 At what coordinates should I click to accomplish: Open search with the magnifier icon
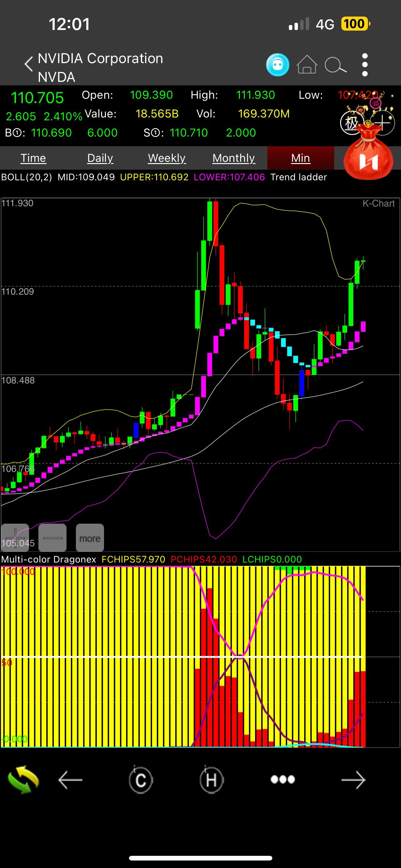[x=335, y=65]
